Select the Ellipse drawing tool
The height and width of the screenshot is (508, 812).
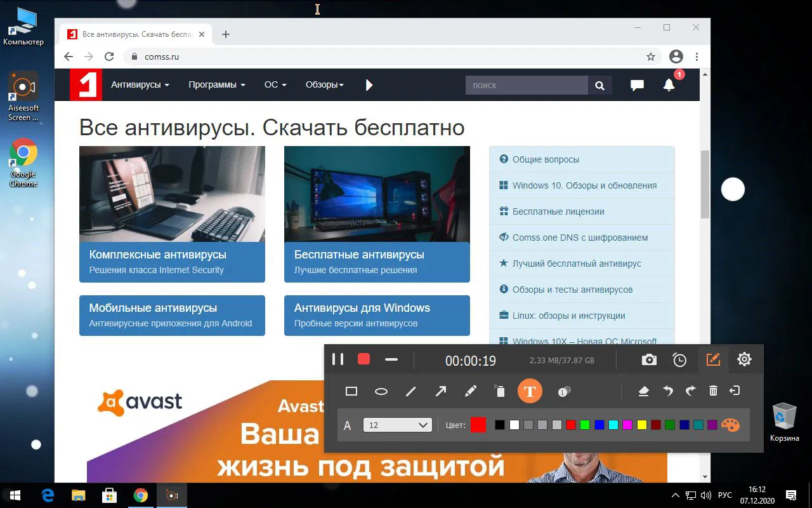[x=381, y=391]
